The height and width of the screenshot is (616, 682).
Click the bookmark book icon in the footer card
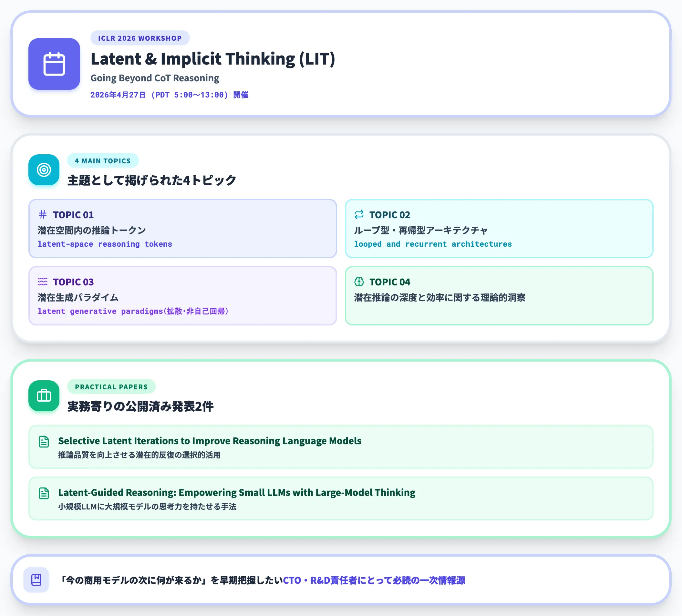click(36, 580)
